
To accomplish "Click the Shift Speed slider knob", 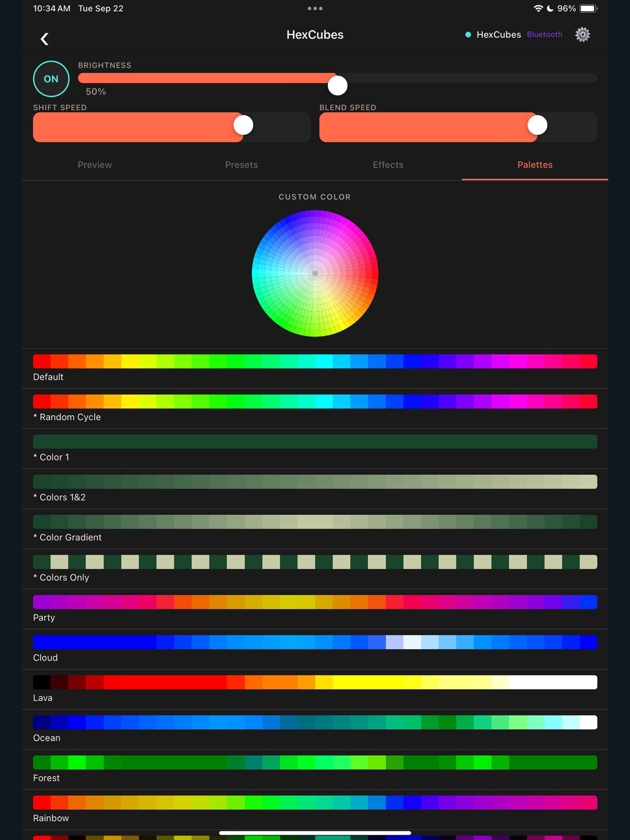I will (x=243, y=126).
